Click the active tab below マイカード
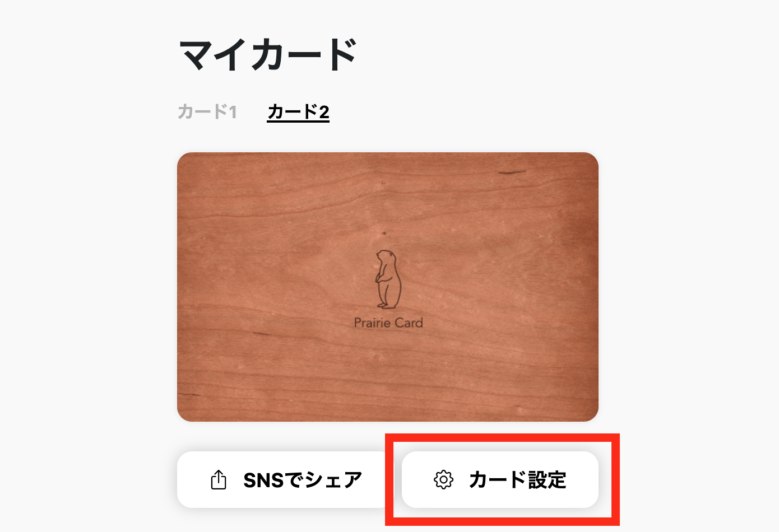 298,112
